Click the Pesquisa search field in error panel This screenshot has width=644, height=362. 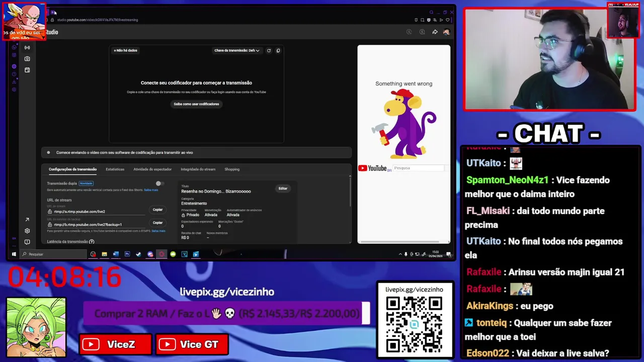pos(419,168)
